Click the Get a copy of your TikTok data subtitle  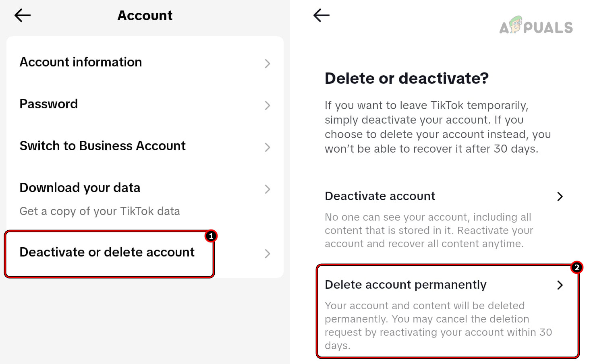(x=100, y=211)
